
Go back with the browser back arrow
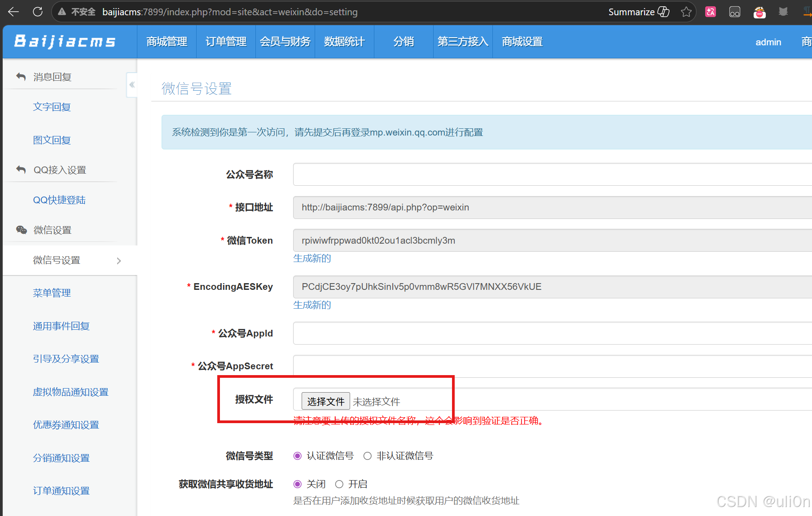coord(13,12)
